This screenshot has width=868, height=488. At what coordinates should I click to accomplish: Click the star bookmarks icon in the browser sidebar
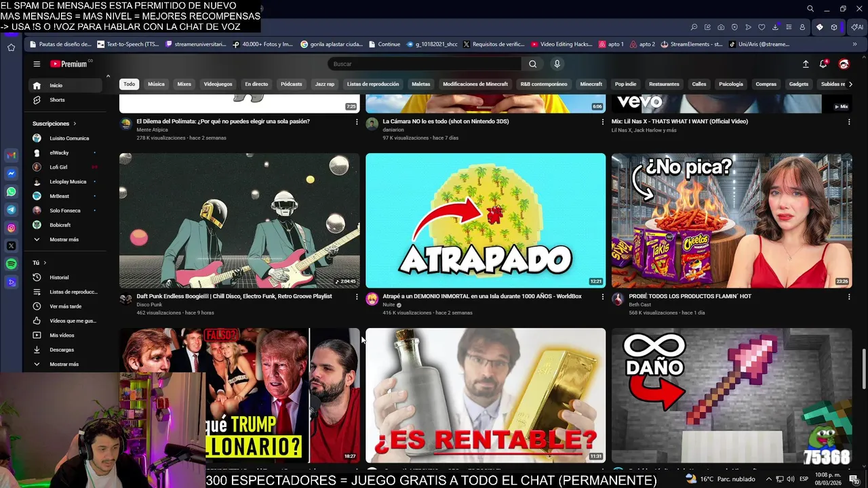click(12, 47)
